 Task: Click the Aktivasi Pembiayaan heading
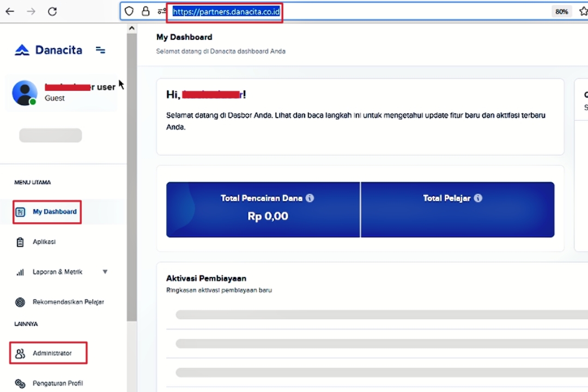206,278
